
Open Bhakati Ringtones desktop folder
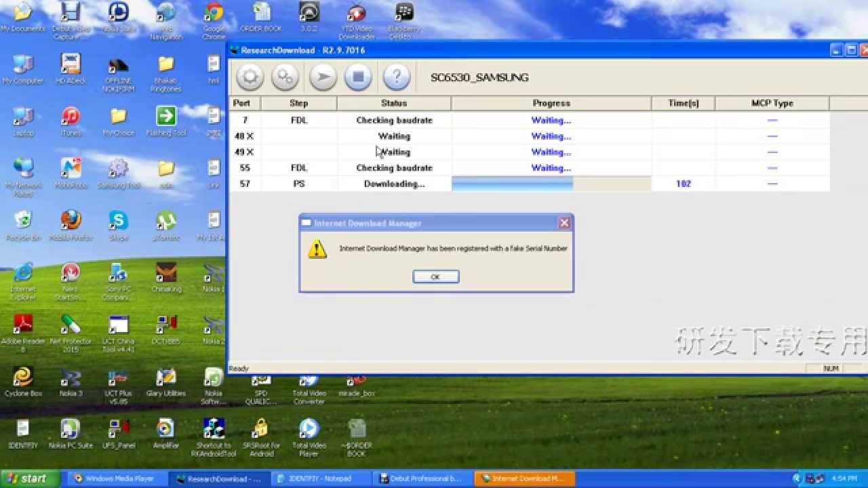tap(165, 73)
